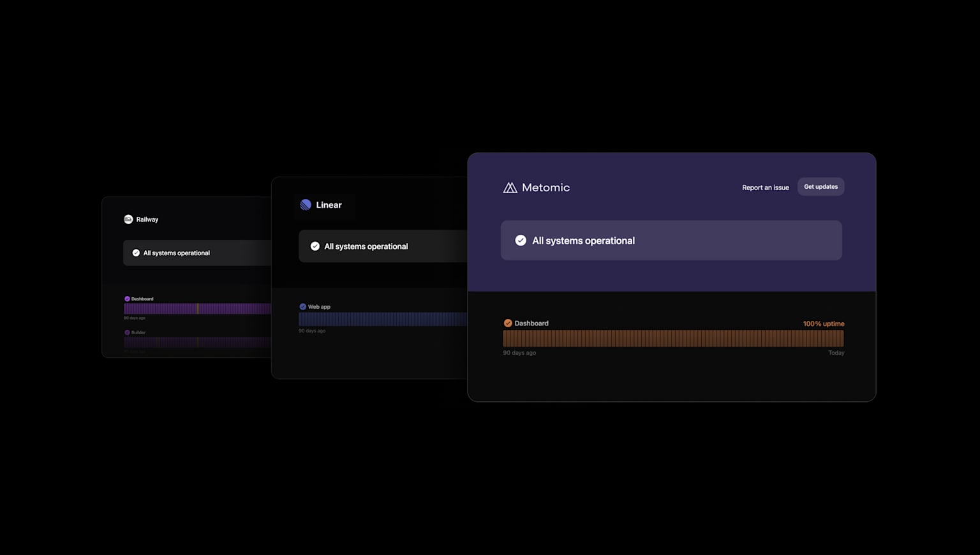The height and width of the screenshot is (555, 980).
Task: Click the Railway brand name
Action: pos(147,219)
